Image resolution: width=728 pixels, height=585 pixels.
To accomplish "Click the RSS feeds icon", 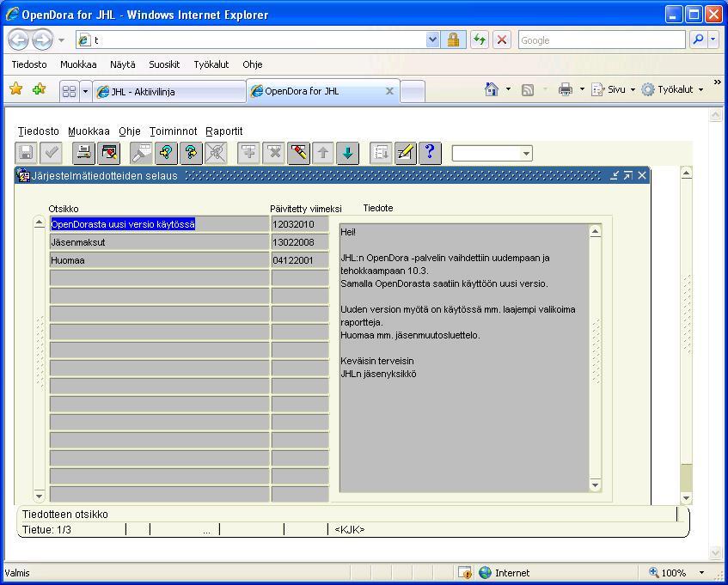I will pos(528,89).
